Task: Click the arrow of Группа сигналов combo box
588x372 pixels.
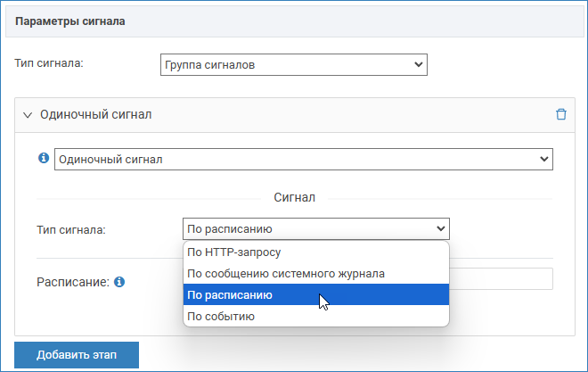Action: tap(419, 64)
